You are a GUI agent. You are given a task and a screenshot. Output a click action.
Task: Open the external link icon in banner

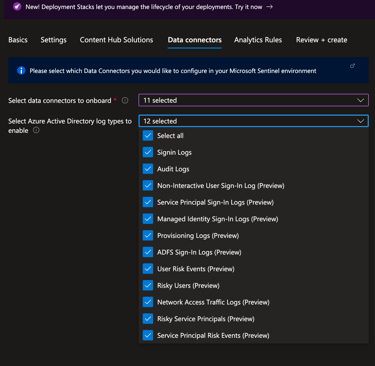click(352, 66)
